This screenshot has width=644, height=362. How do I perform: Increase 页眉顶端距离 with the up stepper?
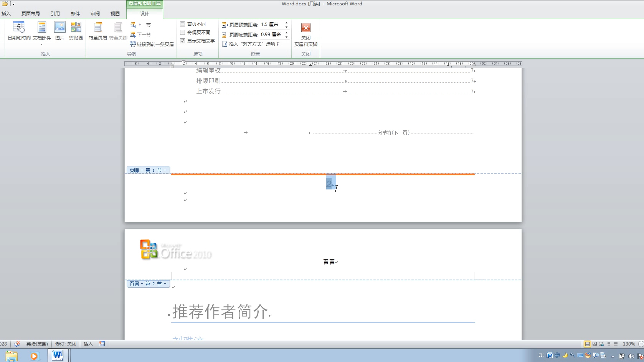tap(286, 22)
